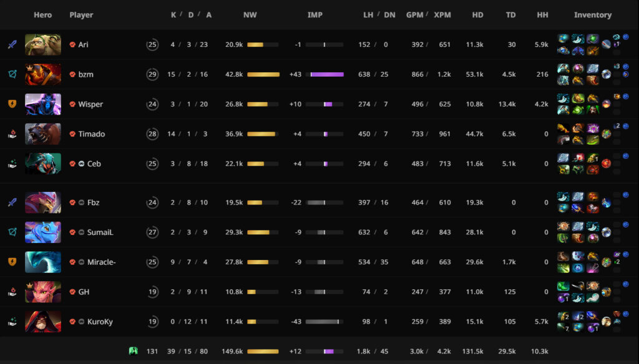Click the sword role icon in Fbz's row

[x=12, y=203]
